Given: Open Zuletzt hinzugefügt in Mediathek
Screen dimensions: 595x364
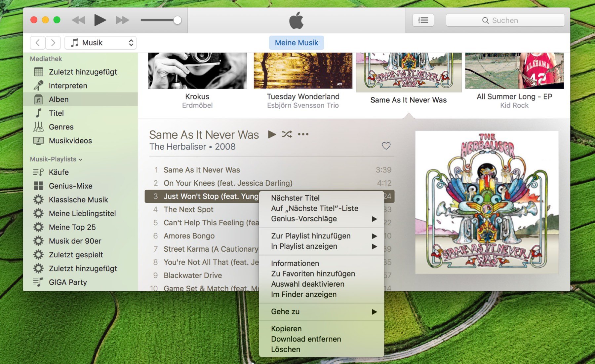Looking at the screenshot, I should click(80, 72).
